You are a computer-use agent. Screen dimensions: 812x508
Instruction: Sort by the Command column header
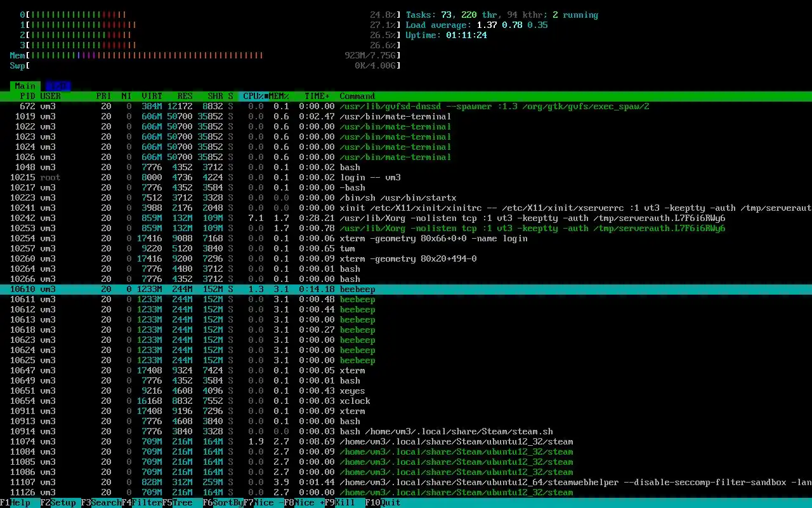point(357,96)
